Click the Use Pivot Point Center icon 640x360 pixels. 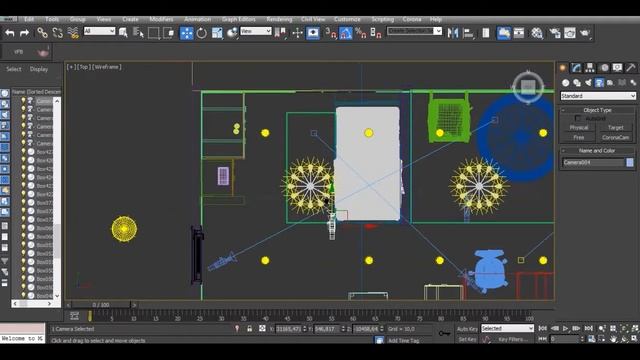[x=280, y=33]
